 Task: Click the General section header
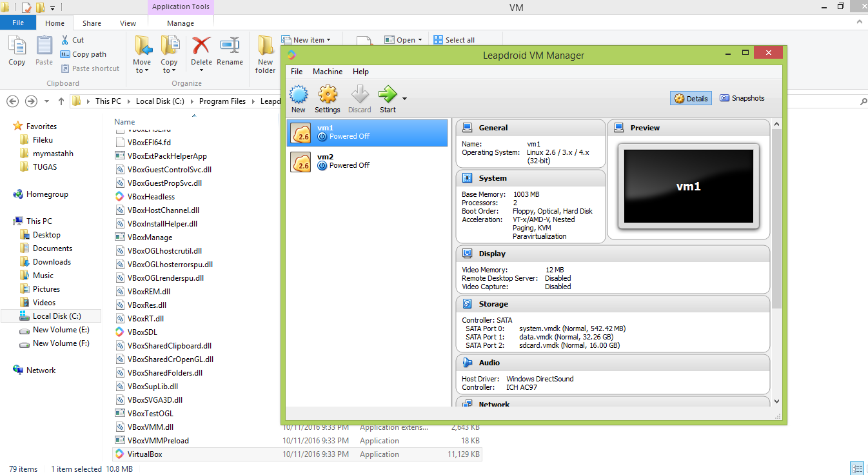pyautogui.click(x=531, y=128)
